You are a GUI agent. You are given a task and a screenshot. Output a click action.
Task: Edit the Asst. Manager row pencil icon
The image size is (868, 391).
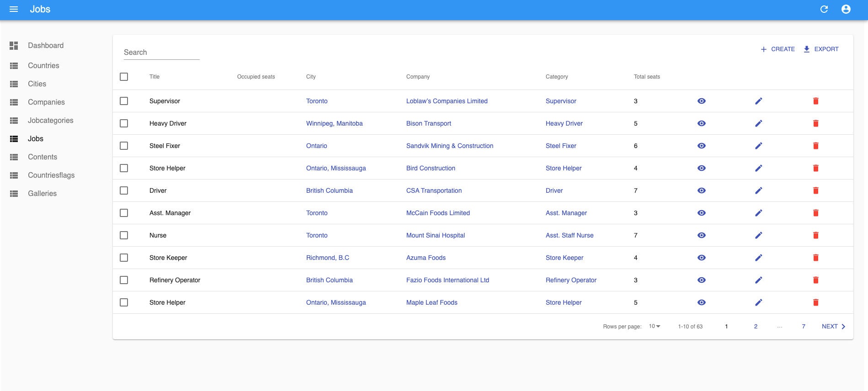point(759,213)
